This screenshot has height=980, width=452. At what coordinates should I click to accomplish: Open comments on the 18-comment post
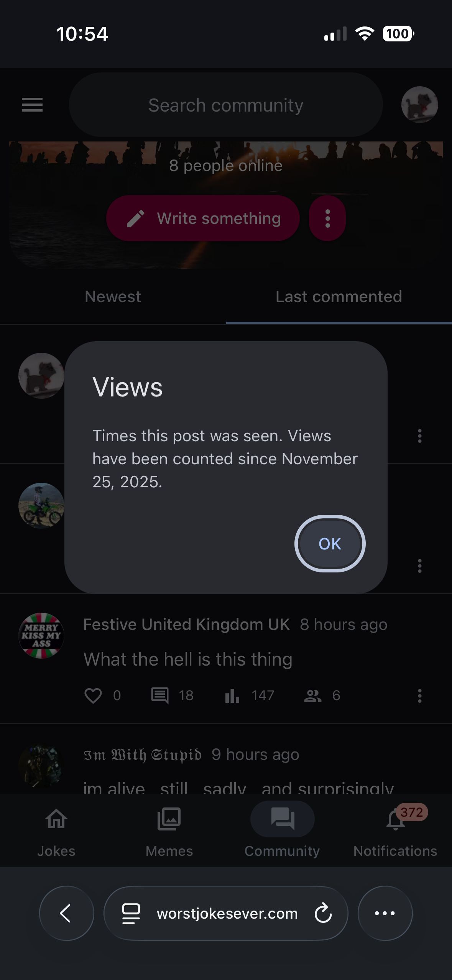click(x=160, y=696)
